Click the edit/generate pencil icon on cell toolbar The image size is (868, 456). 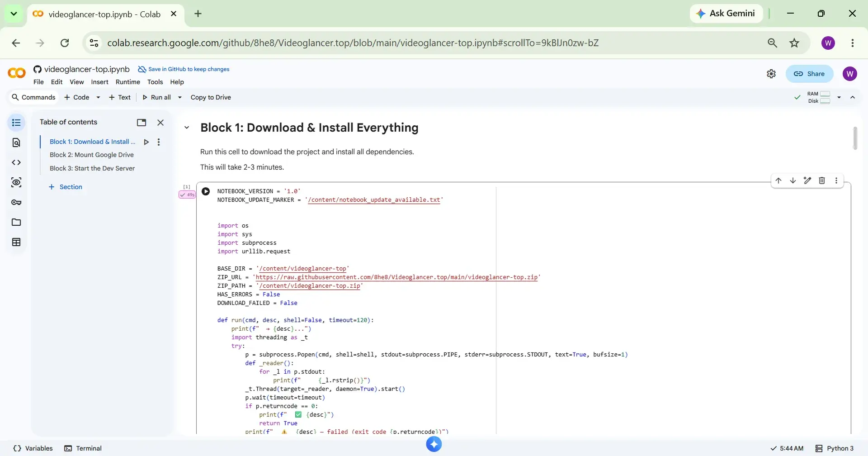(807, 180)
